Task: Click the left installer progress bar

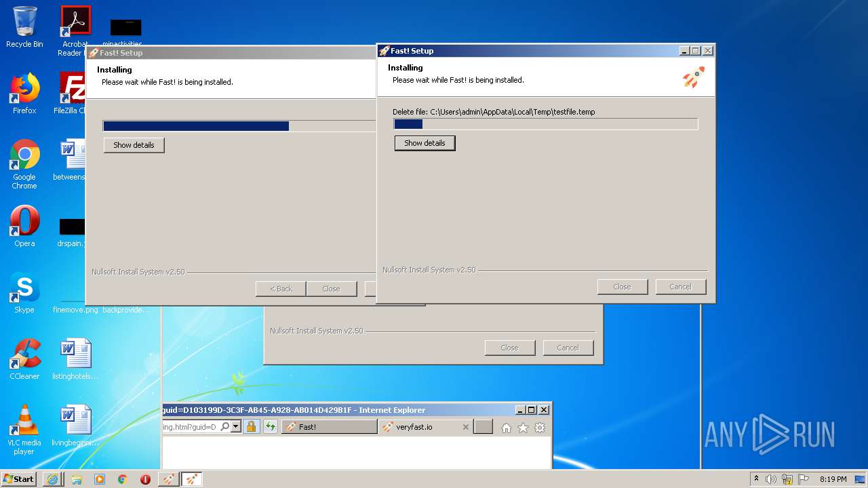Action: coord(239,126)
